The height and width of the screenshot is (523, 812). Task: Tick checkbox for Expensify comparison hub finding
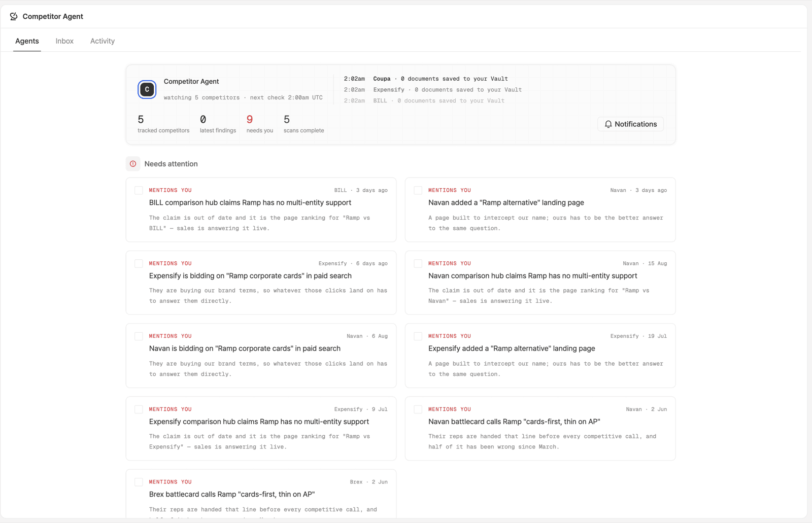[x=139, y=409]
